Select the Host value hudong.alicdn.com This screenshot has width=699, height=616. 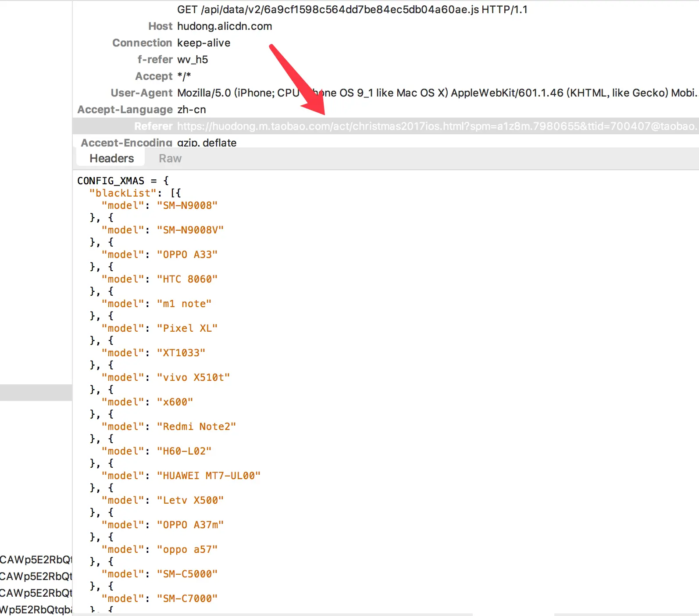pyautogui.click(x=225, y=26)
